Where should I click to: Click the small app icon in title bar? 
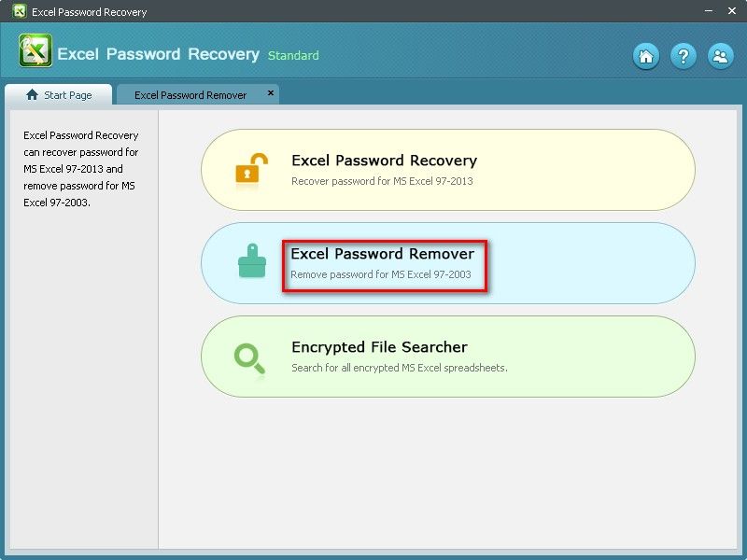[20, 11]
